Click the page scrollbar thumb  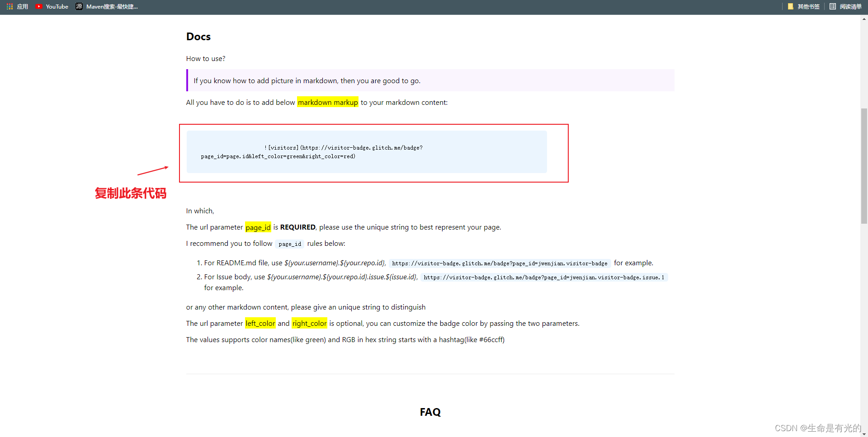864,166
